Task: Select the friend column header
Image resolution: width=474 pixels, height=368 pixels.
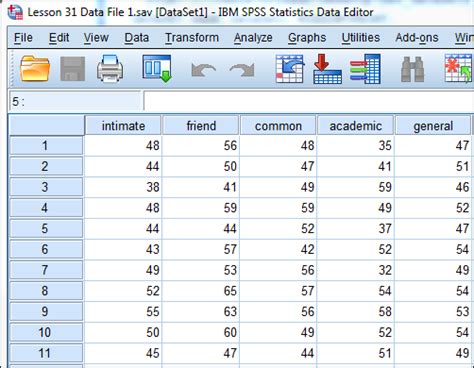Action: [201, 126]
